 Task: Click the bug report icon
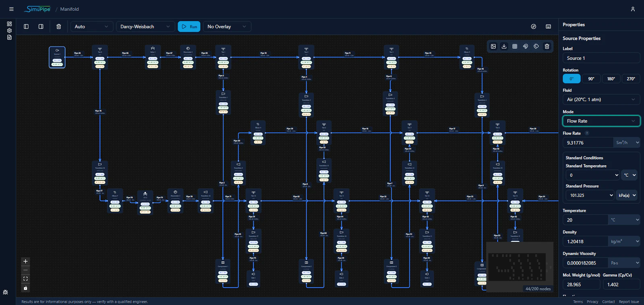[5, 292]
